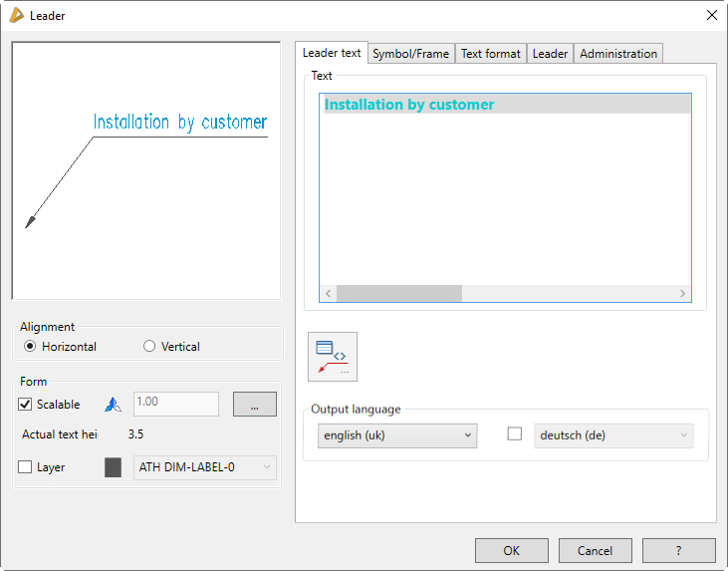Click the insert text template icon button
Image resolution: width=728 pixels, height=571 pixels.
coord(332,357)
